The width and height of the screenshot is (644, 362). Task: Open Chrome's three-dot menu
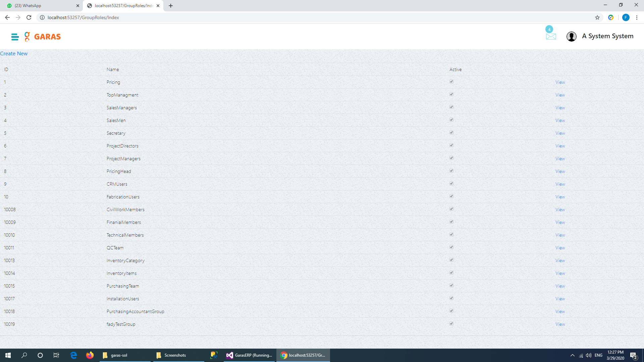[x=637, y=17]
